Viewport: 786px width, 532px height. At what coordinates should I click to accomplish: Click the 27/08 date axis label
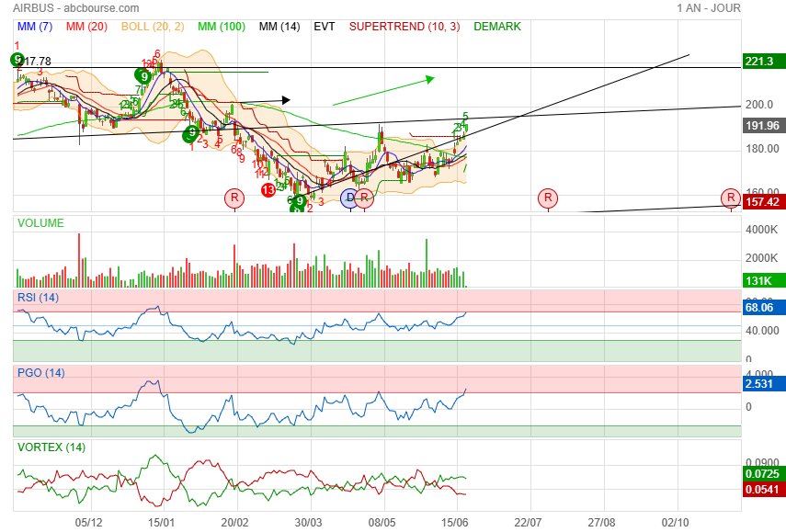coord(601,523)
